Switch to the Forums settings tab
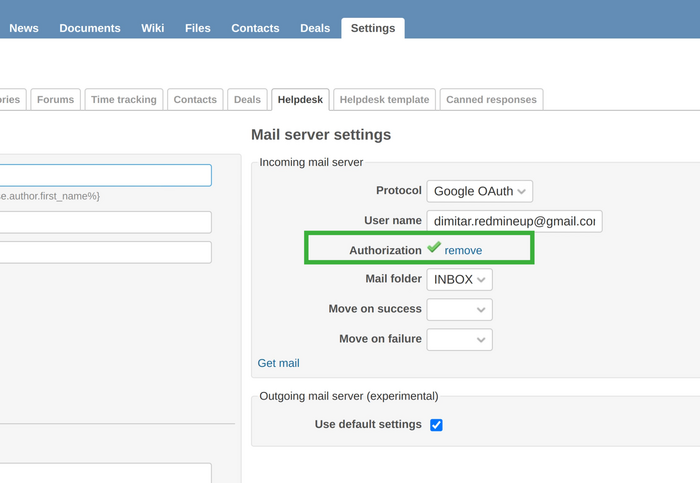Viewport: 700px width, 483px height. pyautogui.click(x=56, y=100)
